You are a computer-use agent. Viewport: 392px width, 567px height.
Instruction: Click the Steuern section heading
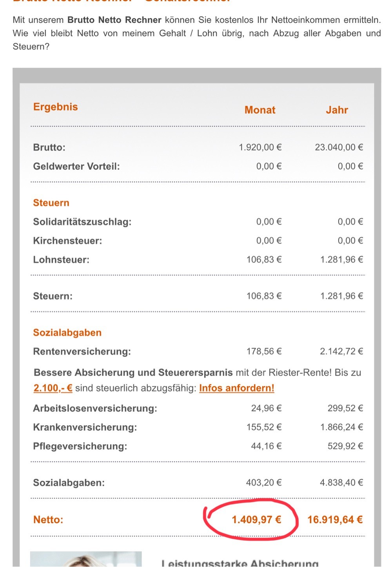tap(51, 203)
